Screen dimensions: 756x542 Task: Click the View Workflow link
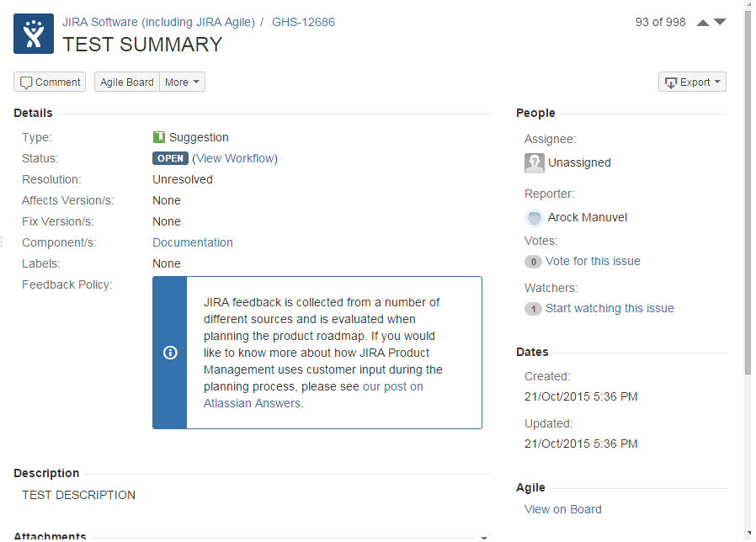point(235,158)
